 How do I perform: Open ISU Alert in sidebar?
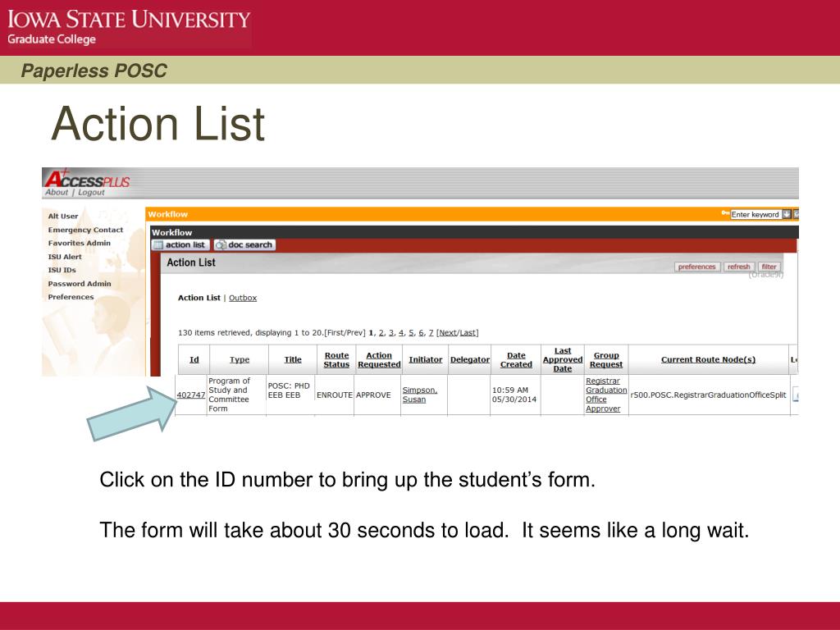click(65, 257)
